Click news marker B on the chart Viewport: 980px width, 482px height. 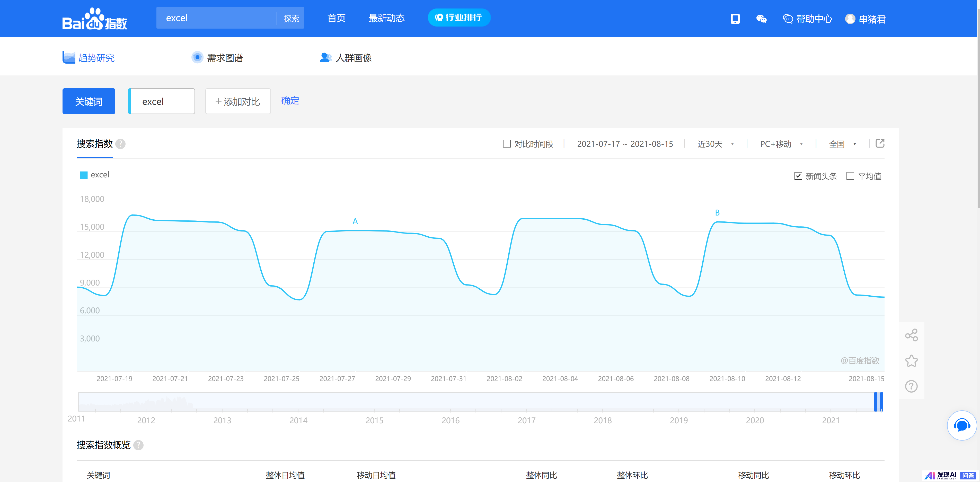coord(717,213)
